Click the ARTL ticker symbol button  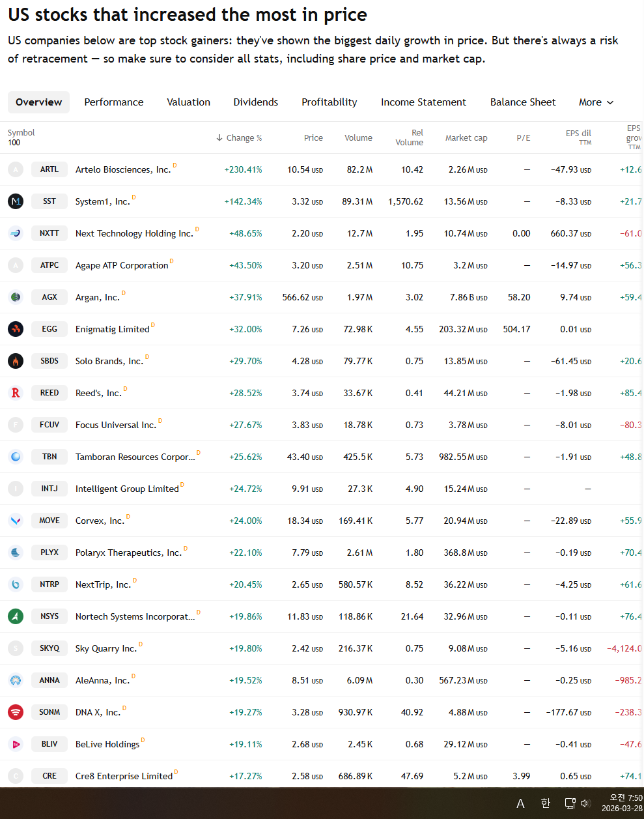(x=49, y=169)
